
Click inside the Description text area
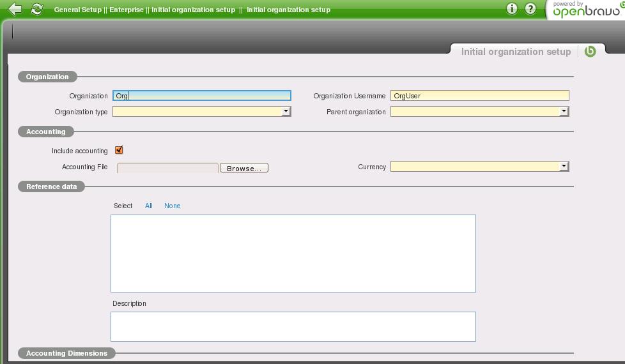coord(293,326)
